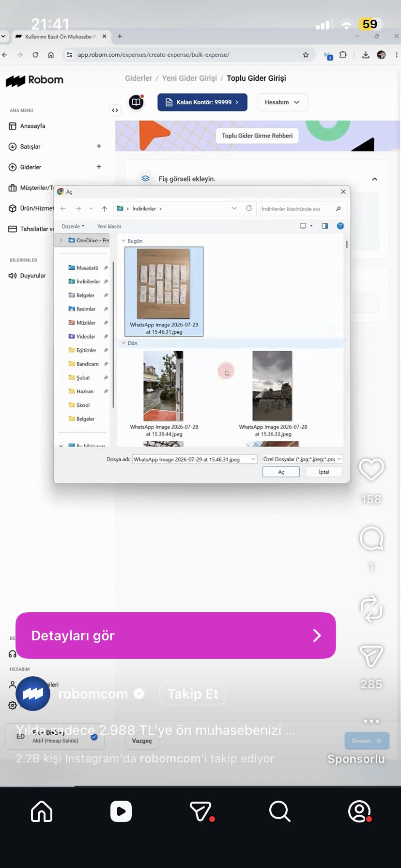The width and height of the screenshot is (401, 868).
Task: Open Chrome extensions puzzle icon
Action: 343,55
